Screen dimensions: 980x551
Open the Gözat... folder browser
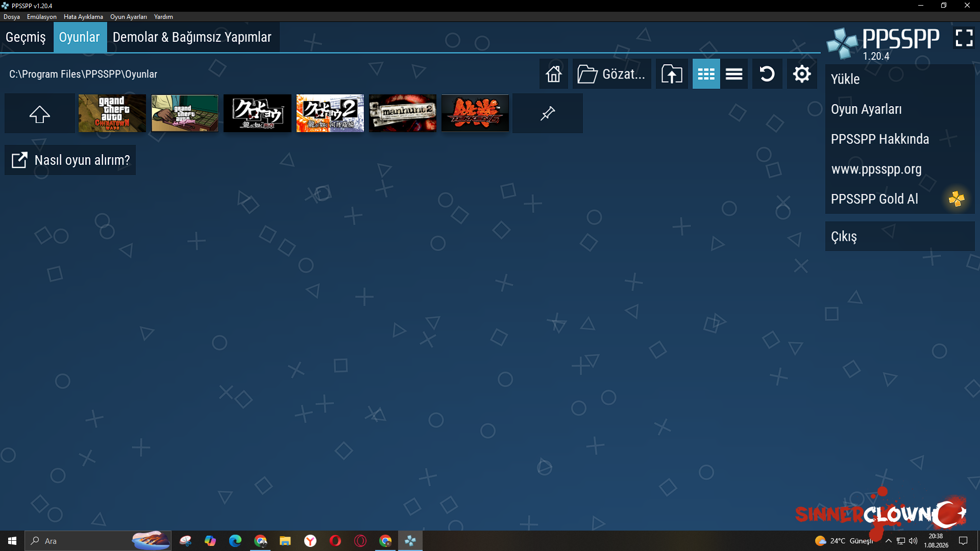coord(611,74)
